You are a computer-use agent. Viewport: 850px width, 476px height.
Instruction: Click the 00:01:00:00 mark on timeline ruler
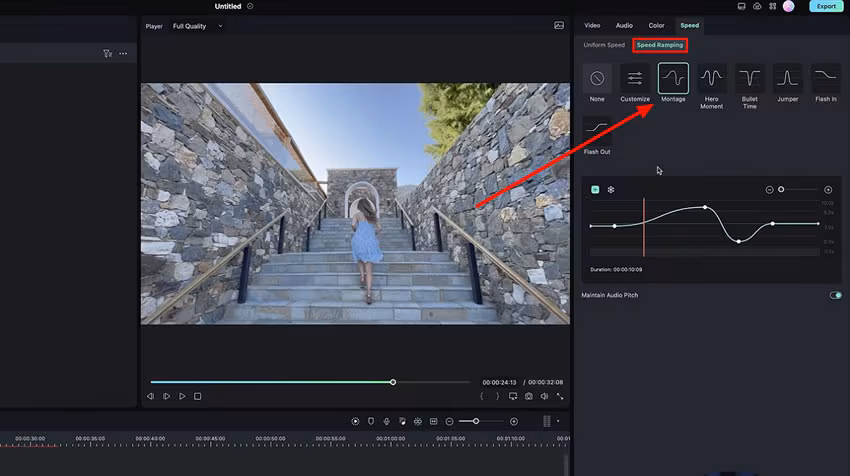[x=390, y=438]
